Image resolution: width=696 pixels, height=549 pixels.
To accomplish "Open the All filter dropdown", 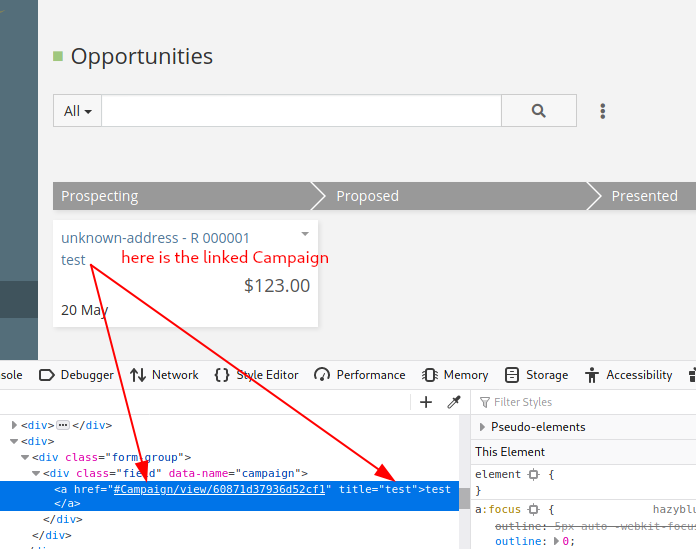I will coord(77,111).
